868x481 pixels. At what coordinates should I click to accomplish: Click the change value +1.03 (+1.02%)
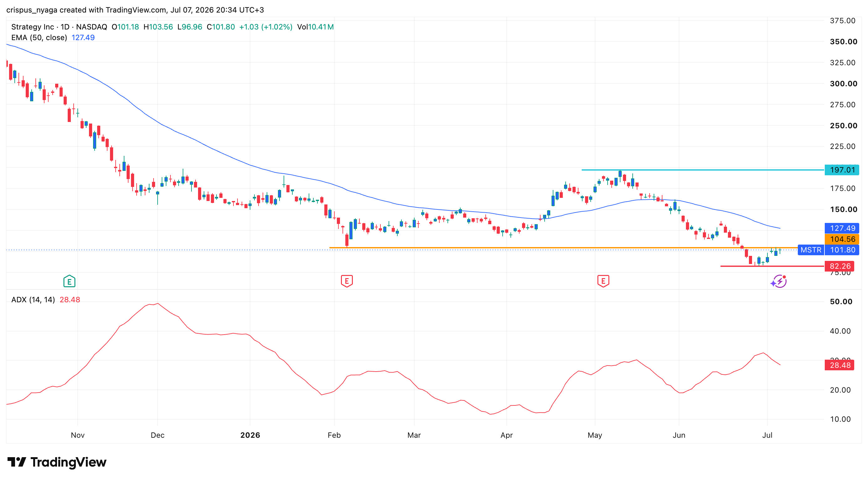[x=266, y=27]
